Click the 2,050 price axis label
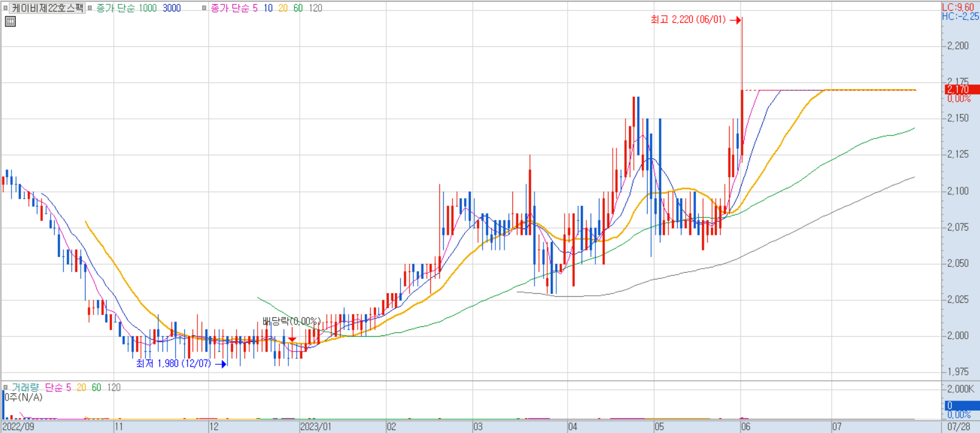The image size is (980, 433). point(958,263)
